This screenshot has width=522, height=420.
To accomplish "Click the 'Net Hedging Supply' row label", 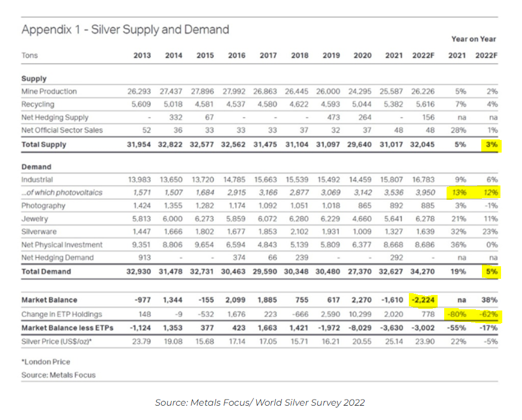I will (x=55, y=117).
